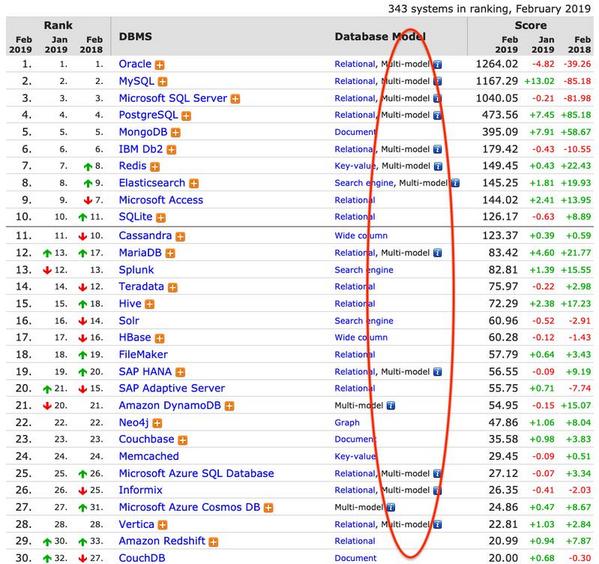
Task: Open the MongoDB link
Action: coord(143,132)
